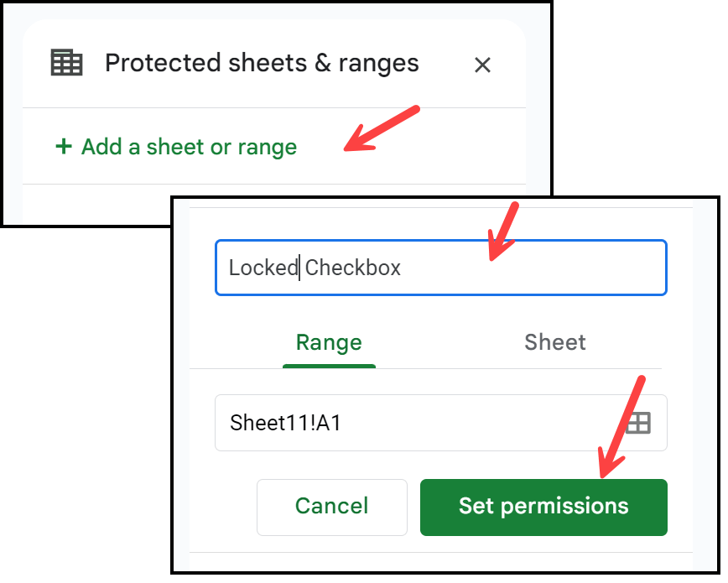Click the X icon beside panel title
Image resolution: width=728 pixels, height=583 pixels.
coord(482,65)
